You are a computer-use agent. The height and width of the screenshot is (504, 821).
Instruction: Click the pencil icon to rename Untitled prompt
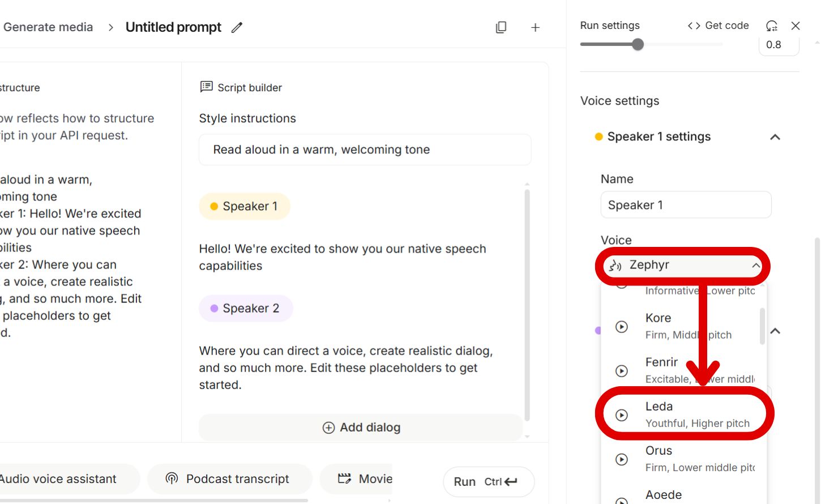point(237,27)
